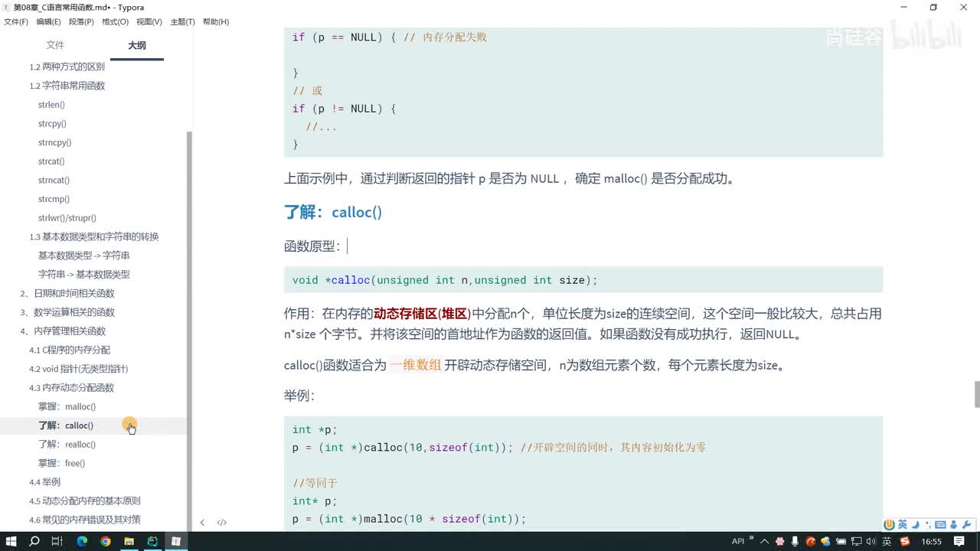Jump to strcmp() outline entry
Viewport: 980px width, 551px height.
(x=54, y=199)
